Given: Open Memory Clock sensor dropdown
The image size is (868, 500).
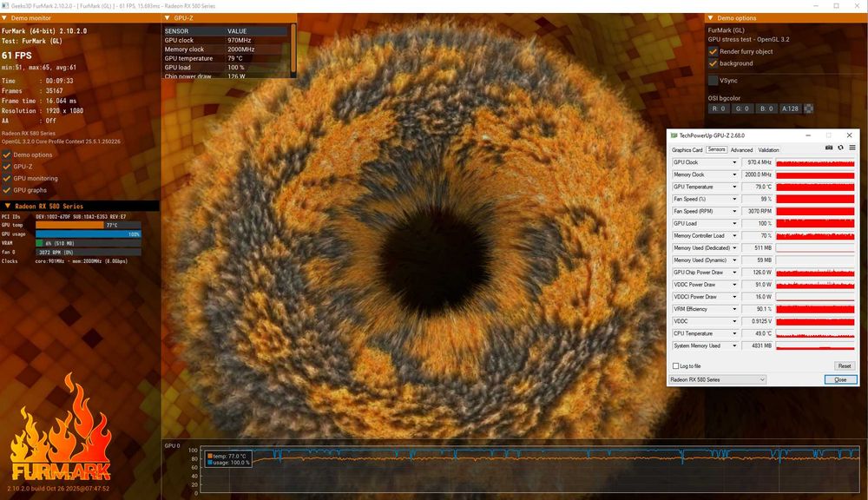Looking at the screenshot, I should click(734, 174).
